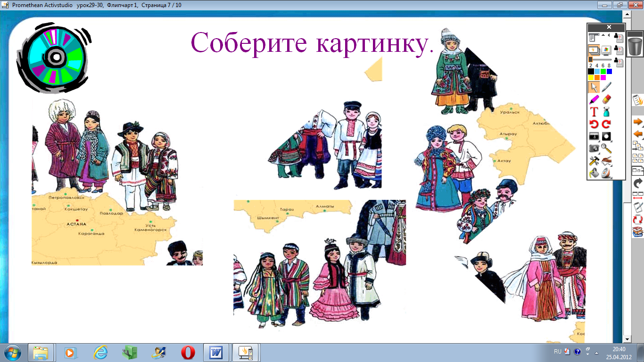The width and height of the screenshot is (644, 362).
Task: Click the red Undo arrow
Action: tap(594, 124)
